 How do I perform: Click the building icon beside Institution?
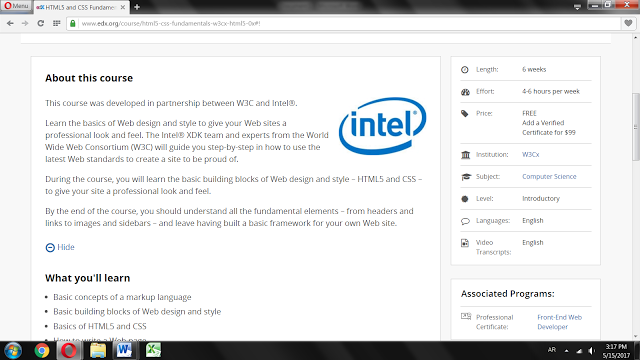coord(465,155)
